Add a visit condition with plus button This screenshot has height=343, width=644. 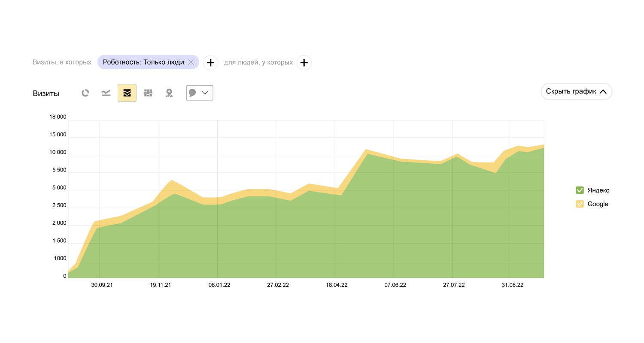(x=210, y=63)
